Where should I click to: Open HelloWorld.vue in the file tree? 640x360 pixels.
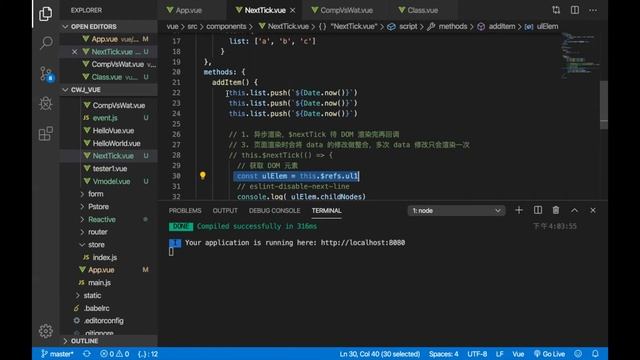(x=109, y=143)
